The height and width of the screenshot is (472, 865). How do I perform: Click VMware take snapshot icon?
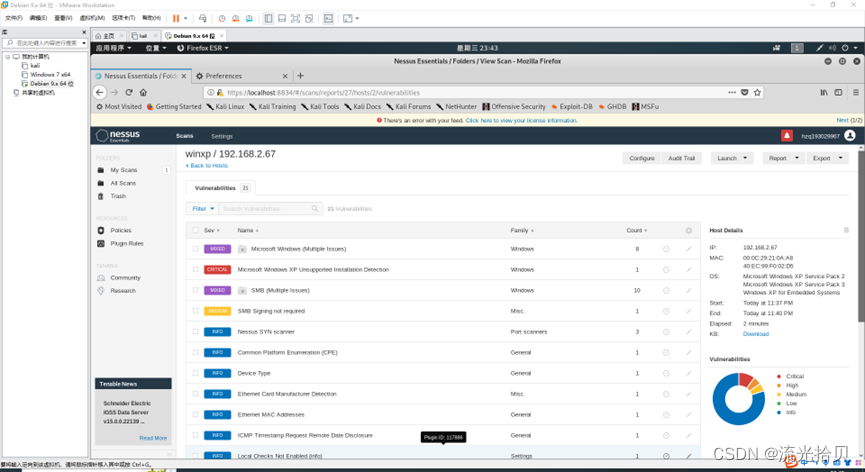pos(222,18)
